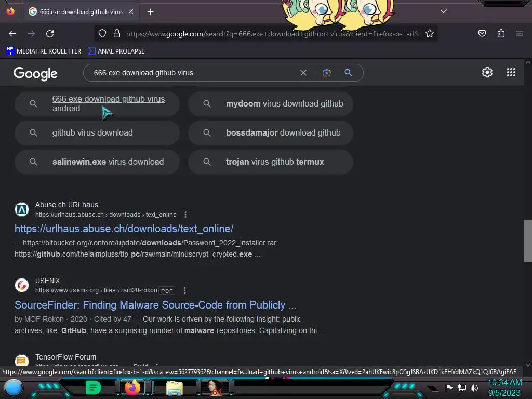Open Google quick settings gear
Screen dimensions: 532x399
[487, 72]
